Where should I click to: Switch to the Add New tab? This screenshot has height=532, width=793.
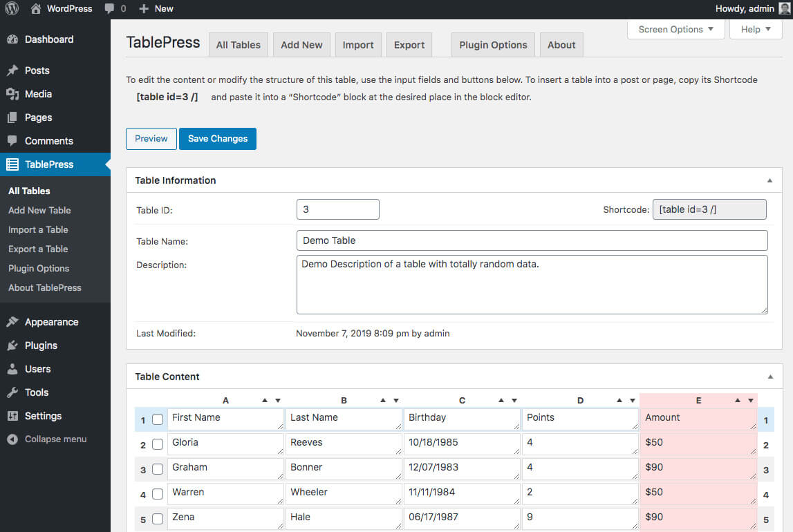click(x=301, y=45)
